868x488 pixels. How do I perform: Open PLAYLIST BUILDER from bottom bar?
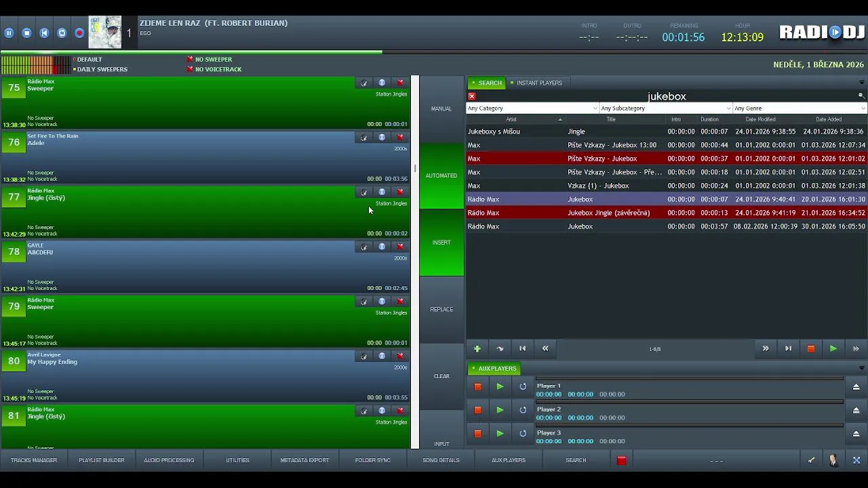[102, 460]
